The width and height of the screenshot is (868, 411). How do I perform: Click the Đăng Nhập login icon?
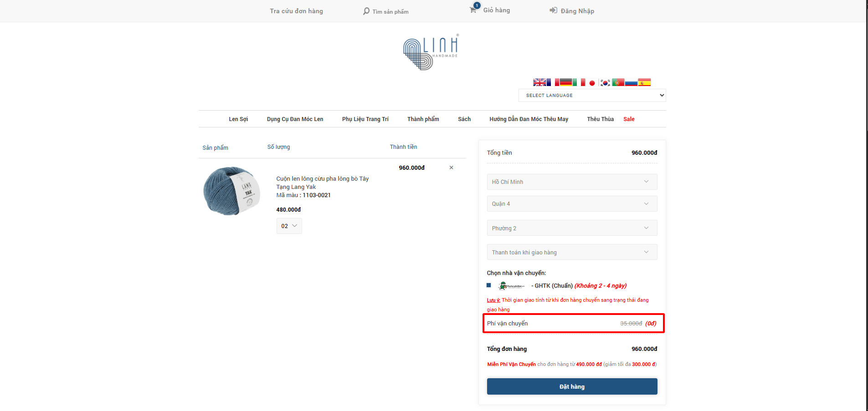(553, 10)
